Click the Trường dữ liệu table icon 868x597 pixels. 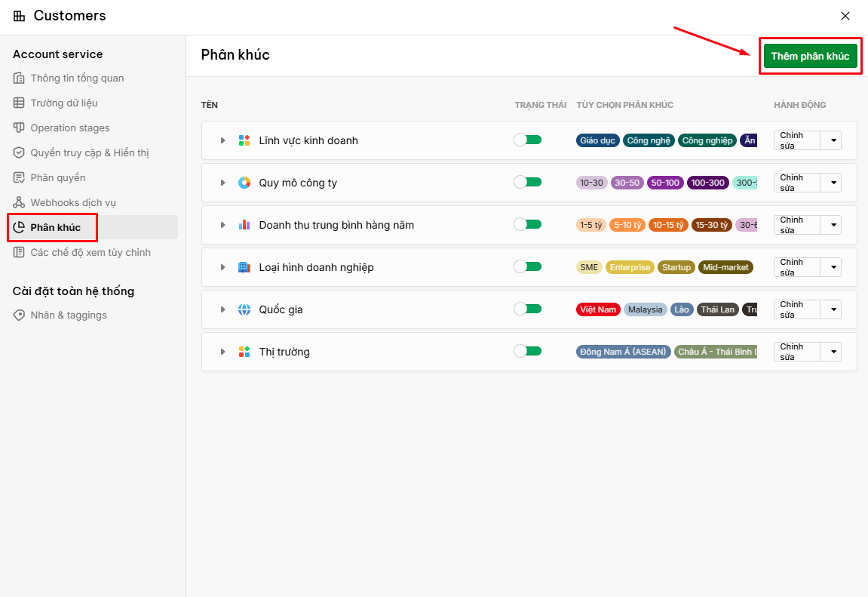click(x=19, y=103)
